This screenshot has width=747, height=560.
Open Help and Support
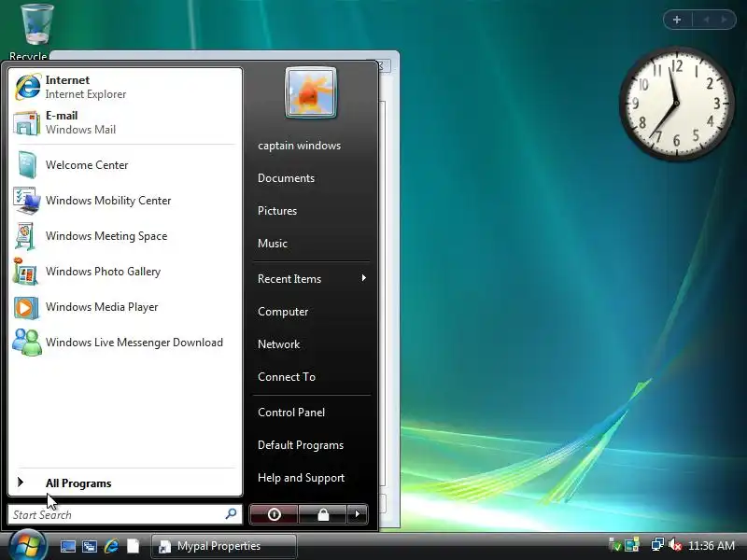pos(301,478)
